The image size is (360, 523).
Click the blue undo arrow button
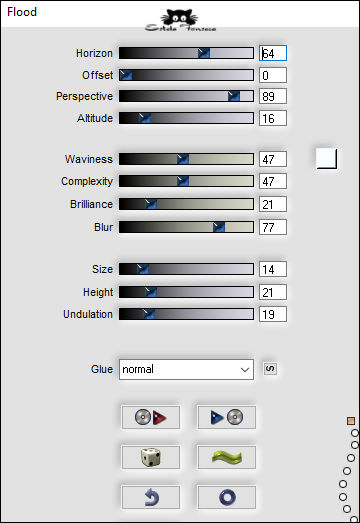[151, 497]
